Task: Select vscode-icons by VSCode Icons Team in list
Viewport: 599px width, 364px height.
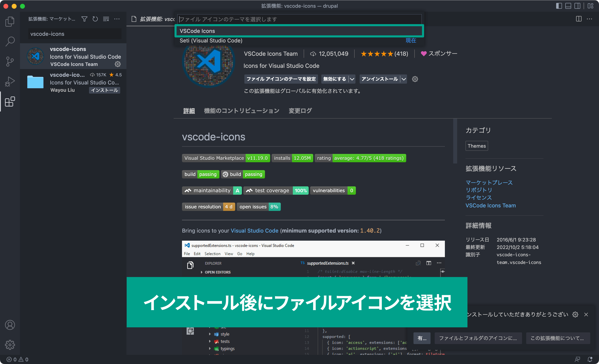Action: pyautogui.click(x=73, y=56)
